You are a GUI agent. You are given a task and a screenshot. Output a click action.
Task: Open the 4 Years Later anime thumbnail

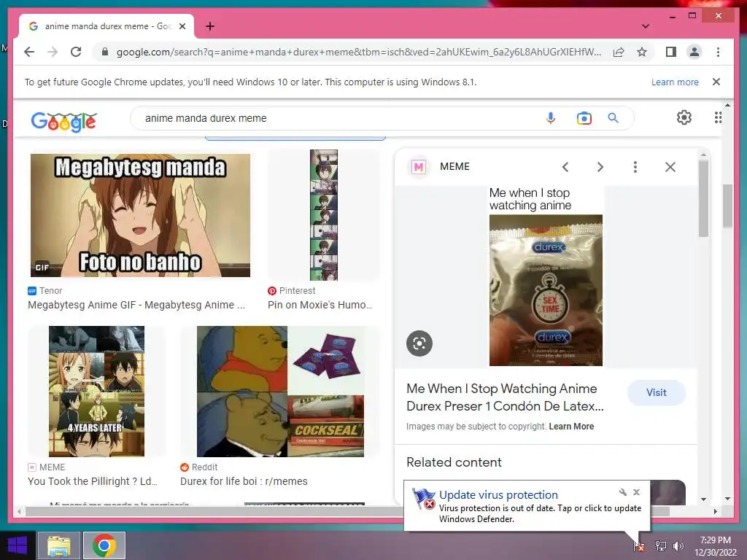click(x=96, y=392)
